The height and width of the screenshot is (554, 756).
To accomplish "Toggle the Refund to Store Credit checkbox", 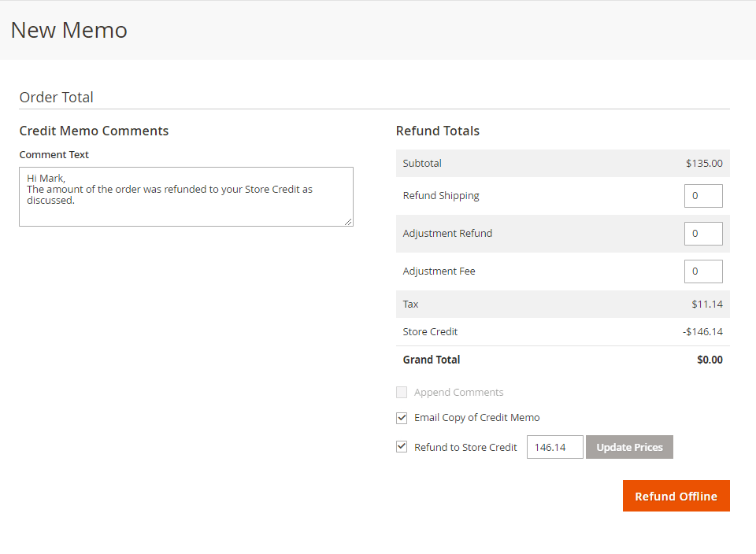I will (402, 447).
